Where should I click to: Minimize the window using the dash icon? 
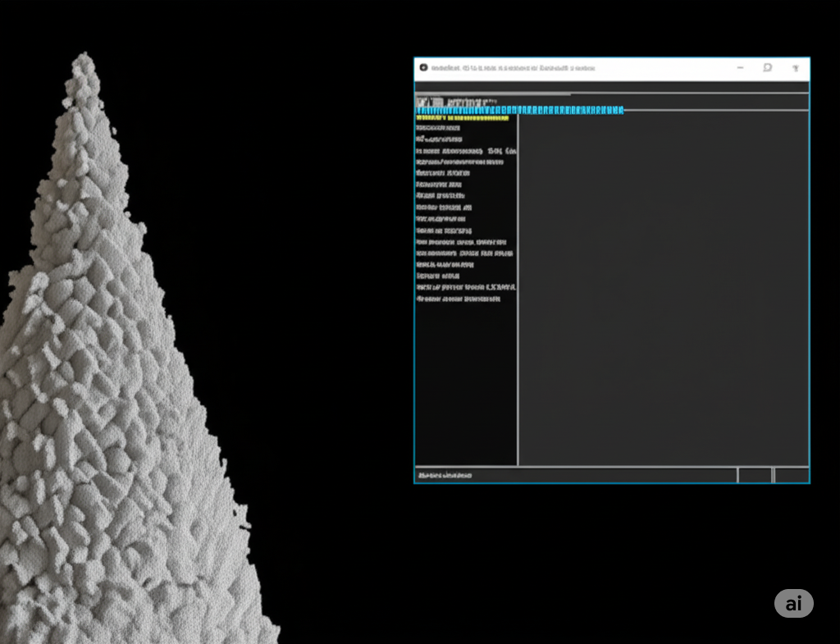741,67
